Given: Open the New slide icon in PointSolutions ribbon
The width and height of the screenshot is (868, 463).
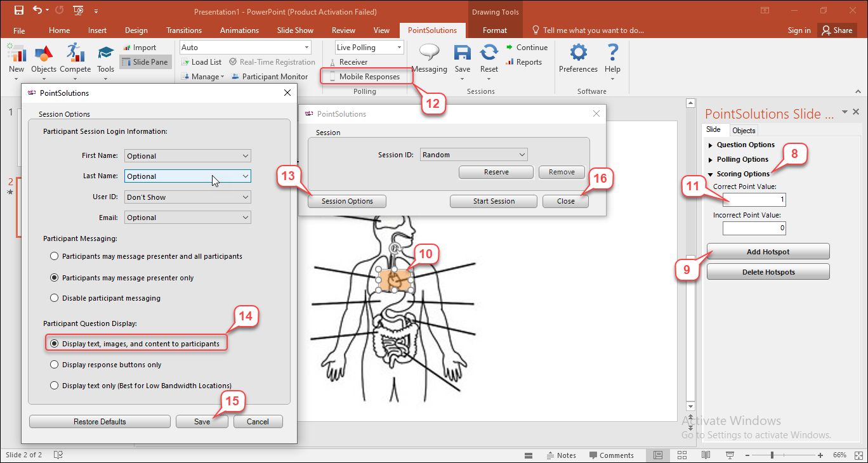Looking at the screenshot, I should point(16,54).
